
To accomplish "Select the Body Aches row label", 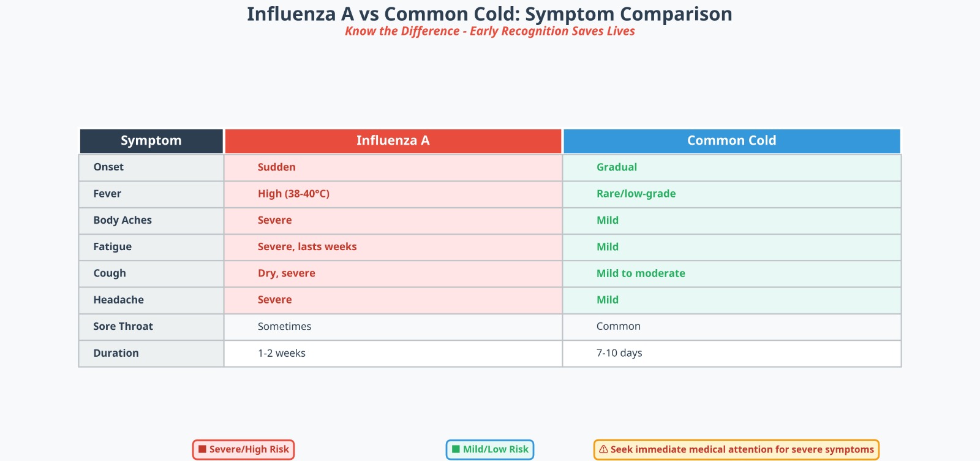I will (123, 220).
